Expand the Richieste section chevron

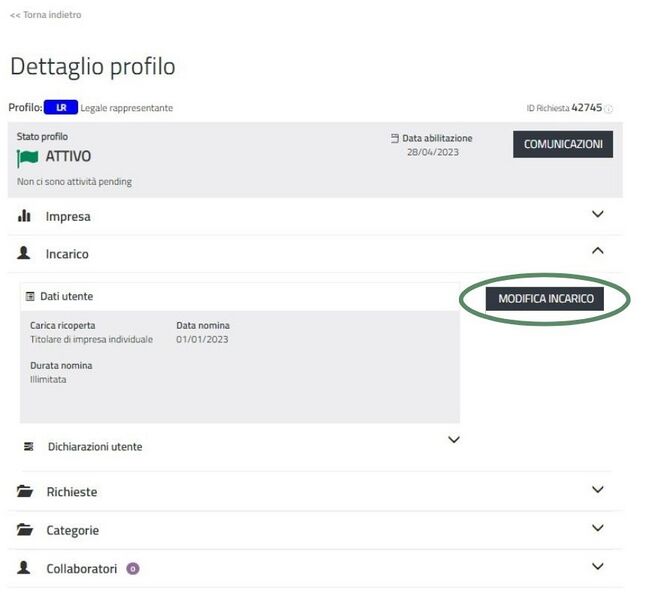pyautogui.click(x=598, y=490)
